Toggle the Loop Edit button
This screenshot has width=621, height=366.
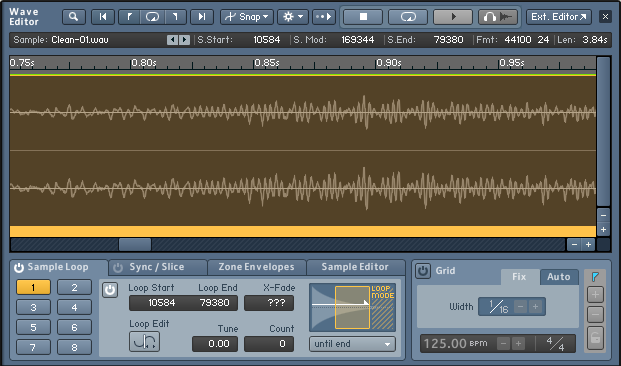tap(145, 341)
